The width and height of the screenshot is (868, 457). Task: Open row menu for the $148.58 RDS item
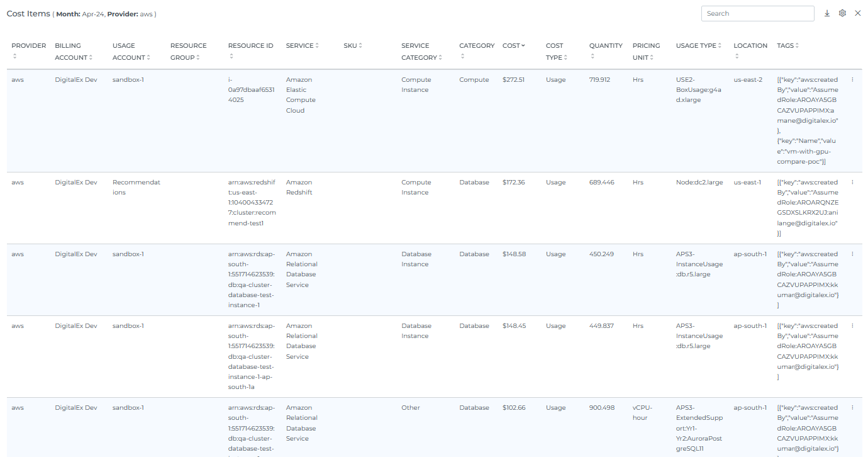click(x=852, y=254)
